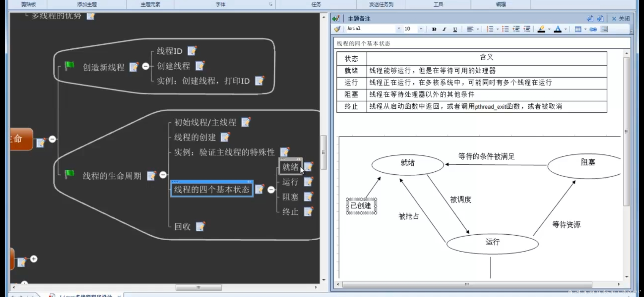Viewport: 644px width, 297px height.
Task: Select the 线程的四个基本状态 topic
Action: point(212,189)
